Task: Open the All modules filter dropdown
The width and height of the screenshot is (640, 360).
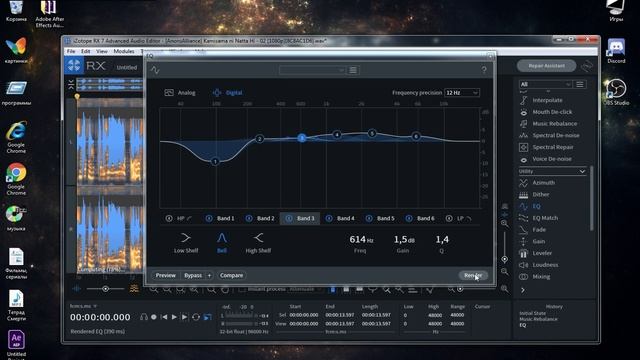Action: click(545, 84)
